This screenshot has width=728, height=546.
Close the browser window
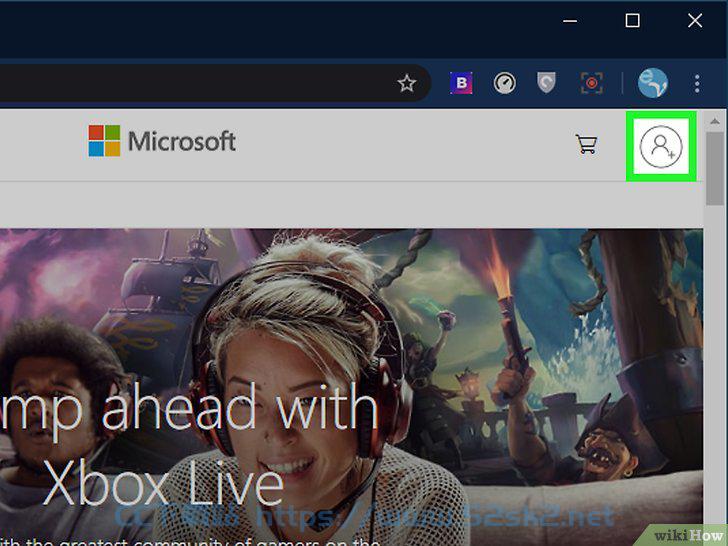(695, 21)
